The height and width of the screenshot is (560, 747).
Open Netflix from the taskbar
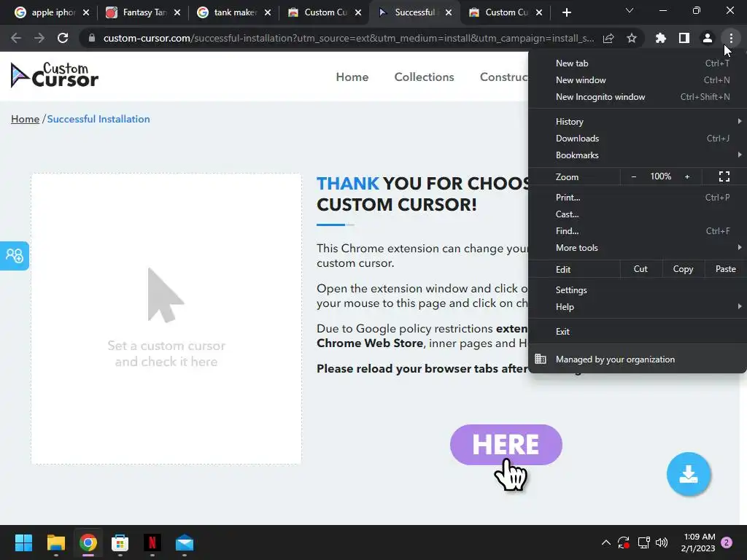tap(152, 542)
